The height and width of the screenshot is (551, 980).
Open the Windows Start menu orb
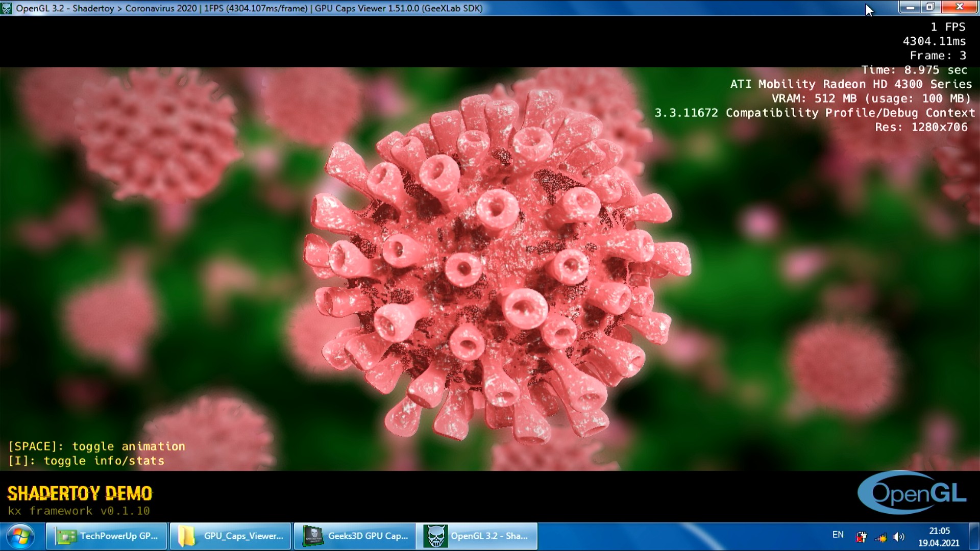[20, 536]
